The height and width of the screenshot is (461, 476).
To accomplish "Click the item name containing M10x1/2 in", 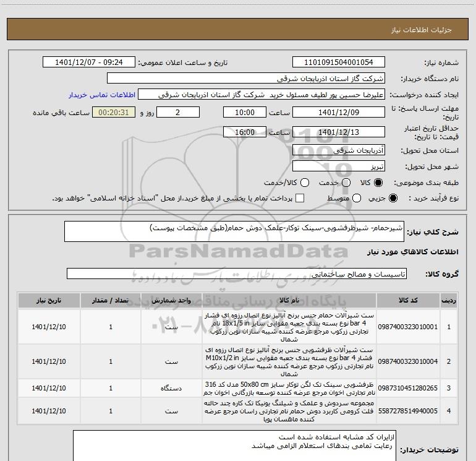I will tap(289, 361).
